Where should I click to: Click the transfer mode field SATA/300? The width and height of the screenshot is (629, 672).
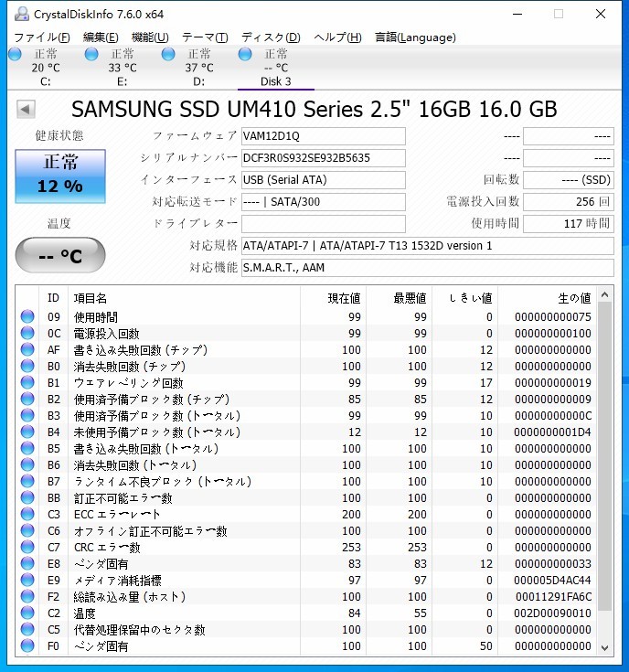coord(324,202)
